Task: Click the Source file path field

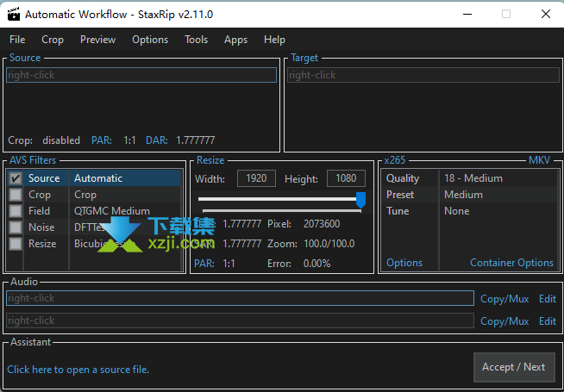Action: click(x=141, y=75)
